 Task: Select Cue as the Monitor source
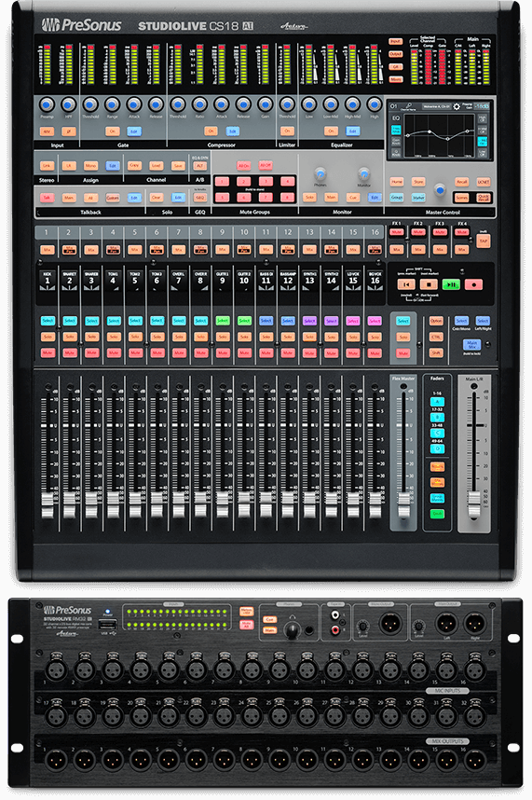(x=352, y=198)
